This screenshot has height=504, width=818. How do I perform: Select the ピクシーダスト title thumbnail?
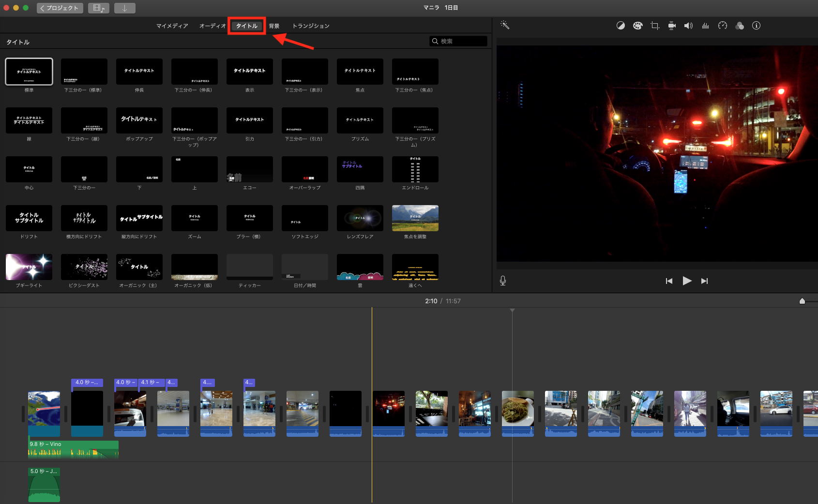tap(84, 267)
